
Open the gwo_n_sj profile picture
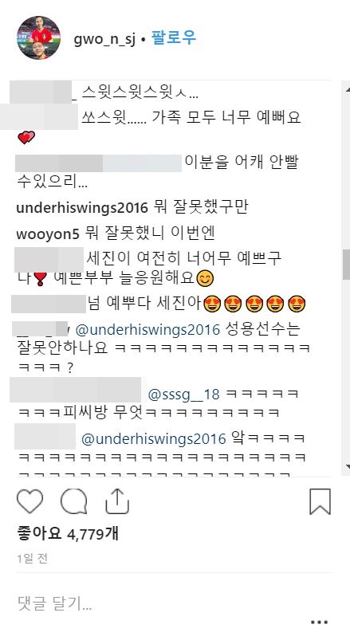38,37
